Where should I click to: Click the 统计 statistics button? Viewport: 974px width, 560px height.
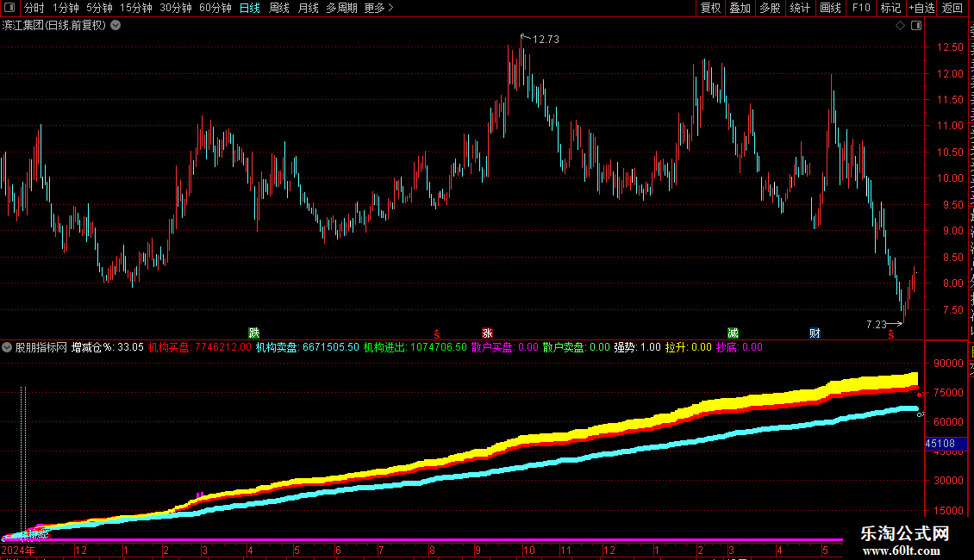[x=799, y=8]
